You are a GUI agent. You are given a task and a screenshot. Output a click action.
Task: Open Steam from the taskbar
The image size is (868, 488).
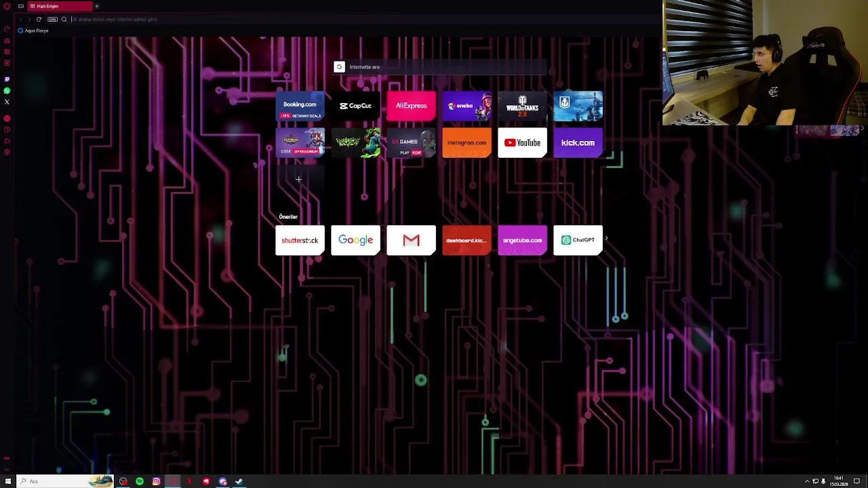click(239, 481)
